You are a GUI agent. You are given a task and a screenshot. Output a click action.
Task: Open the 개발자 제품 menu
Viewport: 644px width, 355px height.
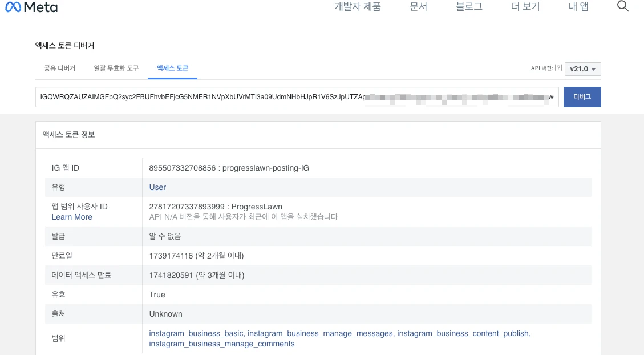357,7
